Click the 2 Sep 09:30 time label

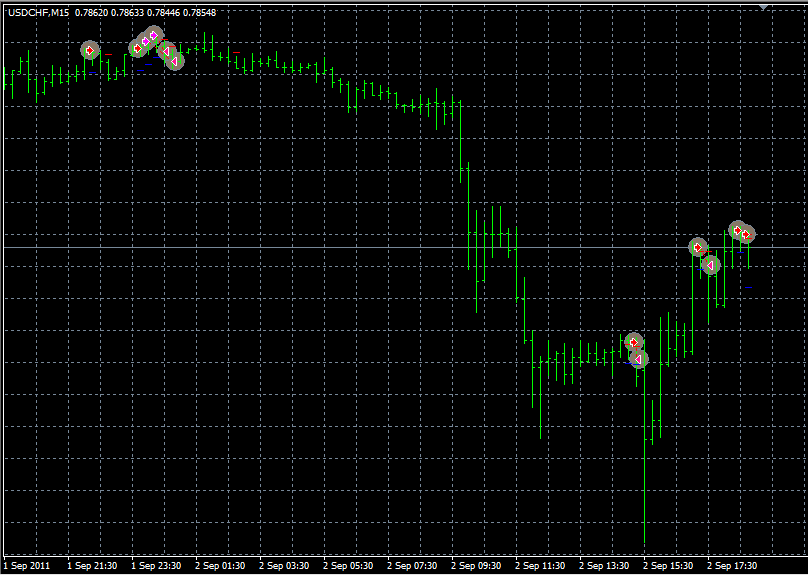tap(476, 566)
